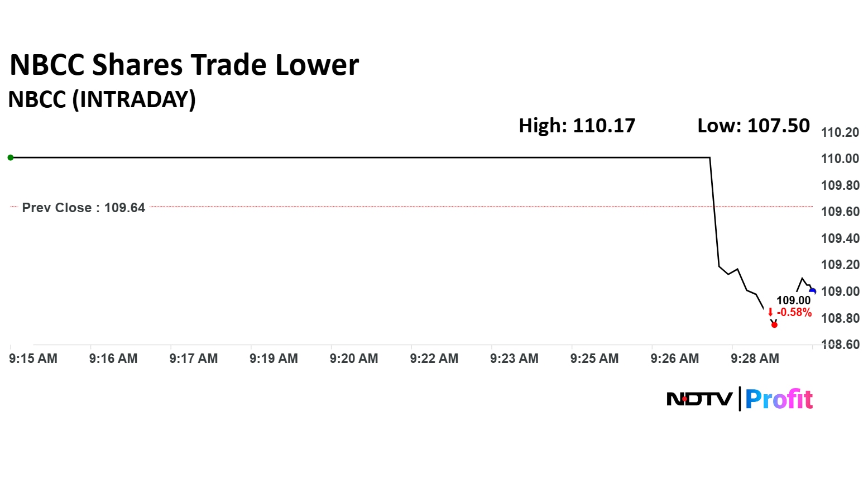Click the green opening-price dot on the chart

pos(11,157)
